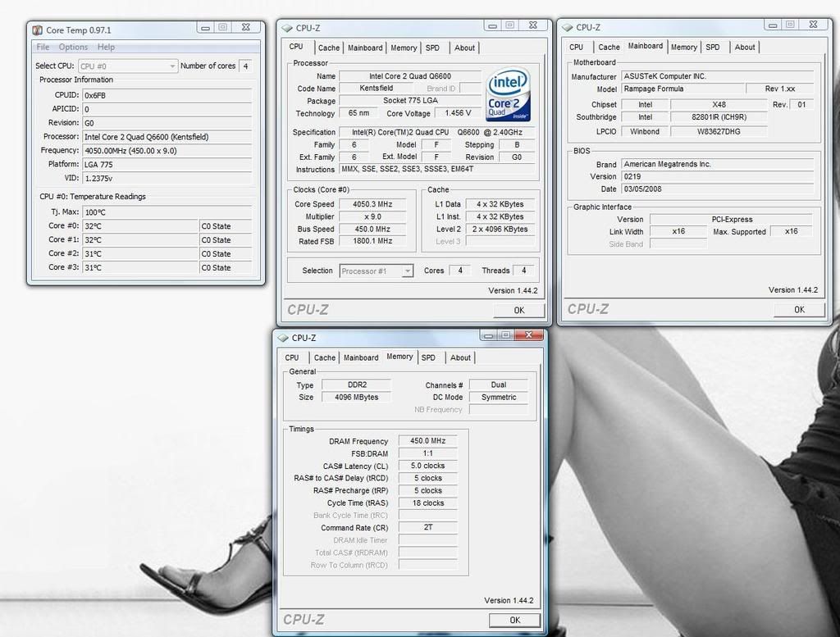Select the CPU tab in the CPU-Z processor window
Image resolution: width=840 pixels, height=637 pixels.
click(296, 47)
